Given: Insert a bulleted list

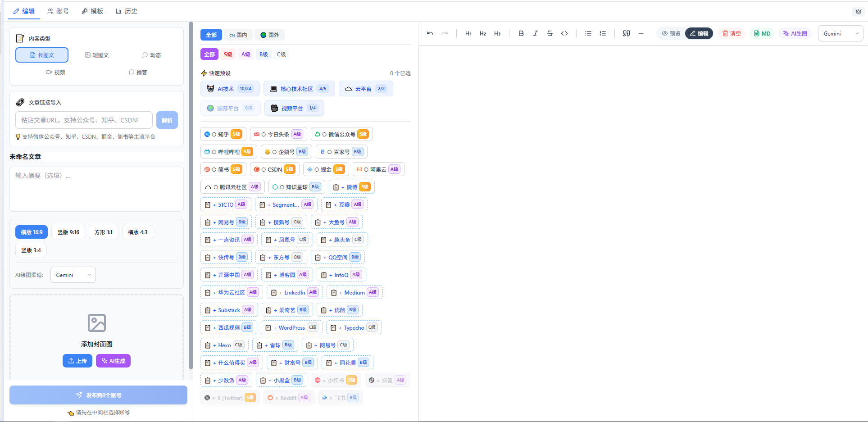Looking at the screenshot, I should (x=588, y=33).
